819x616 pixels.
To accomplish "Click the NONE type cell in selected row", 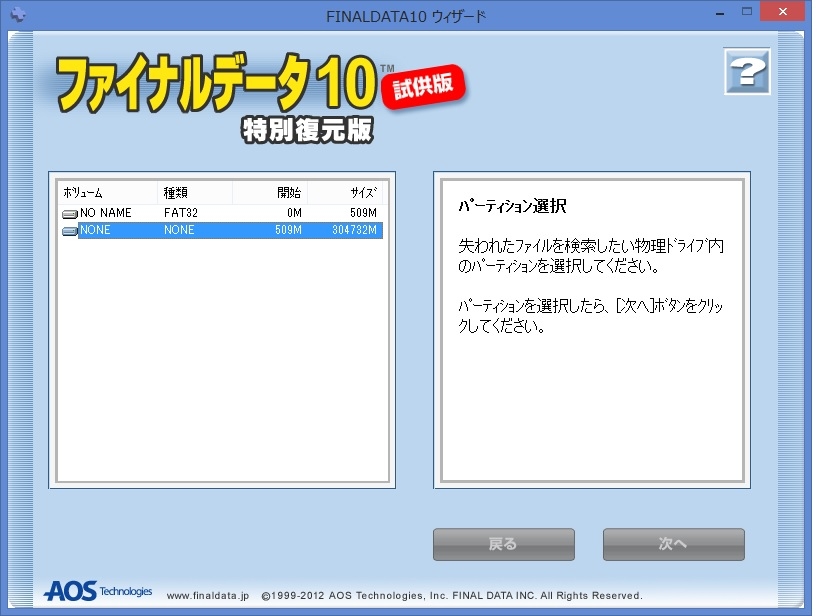I will click(179, 230).
